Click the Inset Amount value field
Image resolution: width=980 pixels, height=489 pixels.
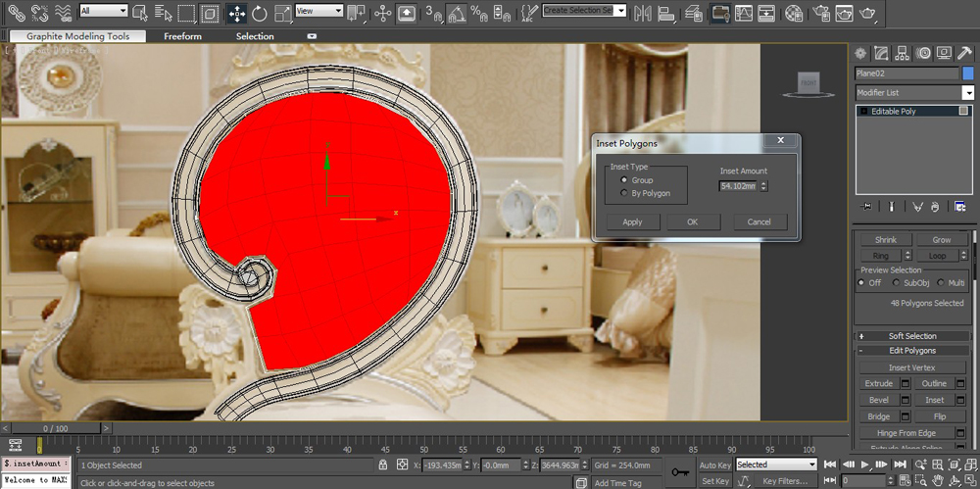coord(738,186)
